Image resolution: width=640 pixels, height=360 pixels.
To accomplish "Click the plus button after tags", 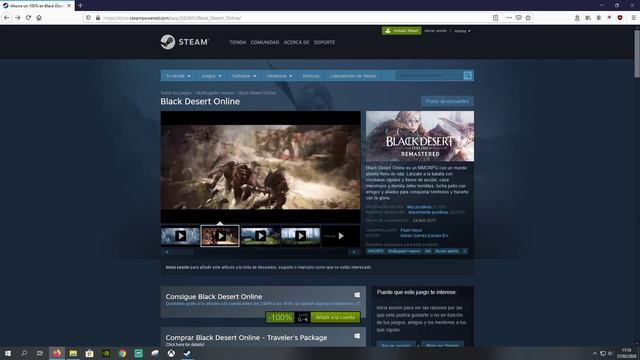I will (x=464, y=251).
